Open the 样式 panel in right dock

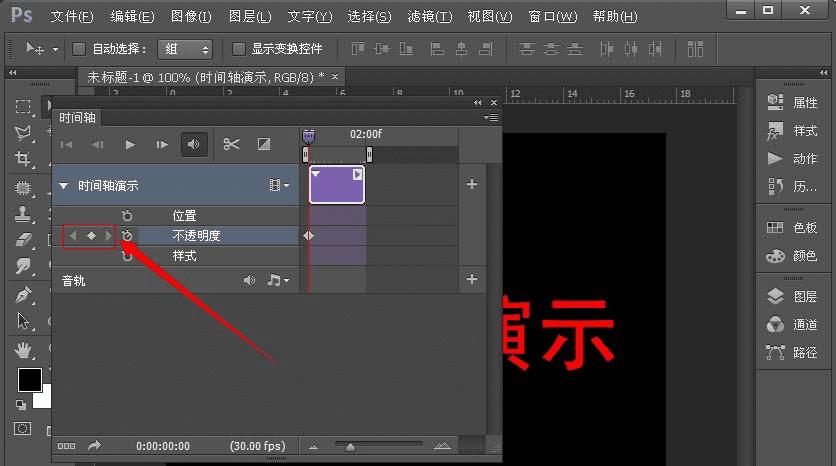tap(793, 131)
